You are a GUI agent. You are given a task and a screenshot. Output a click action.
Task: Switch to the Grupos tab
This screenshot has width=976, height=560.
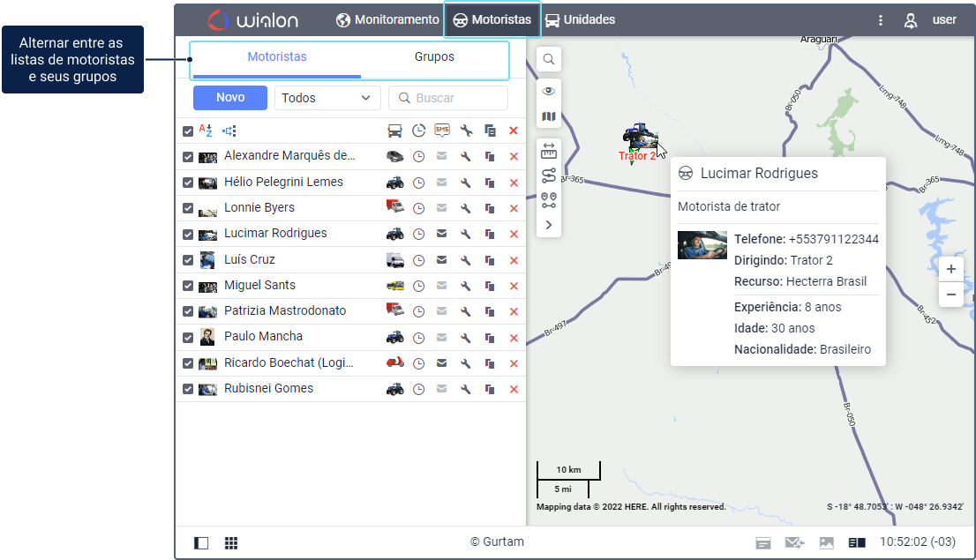[x=434, y=56]
